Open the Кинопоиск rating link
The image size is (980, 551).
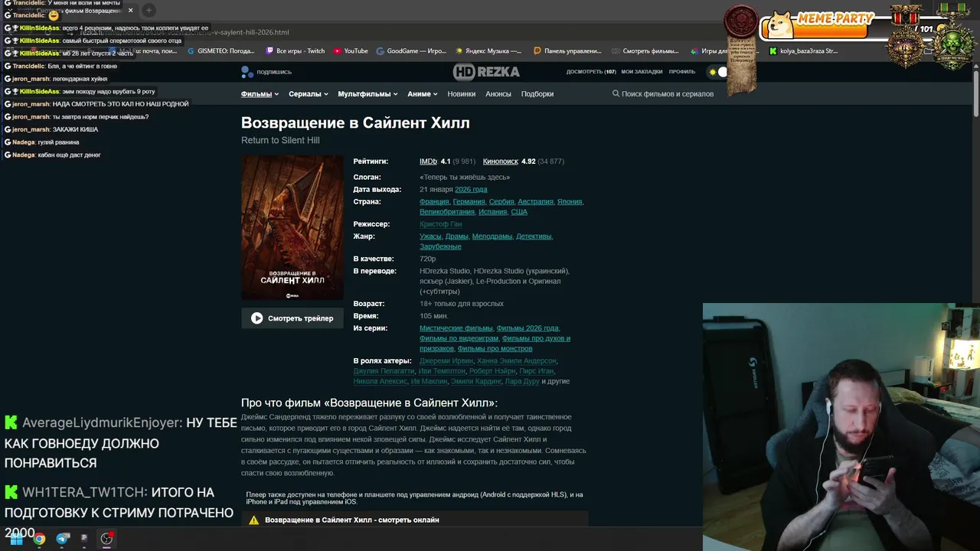click(x=500, y=161)
